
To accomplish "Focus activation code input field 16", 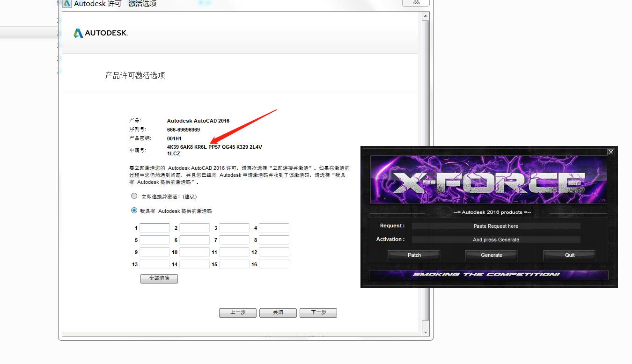I will (x=274, y=264).
